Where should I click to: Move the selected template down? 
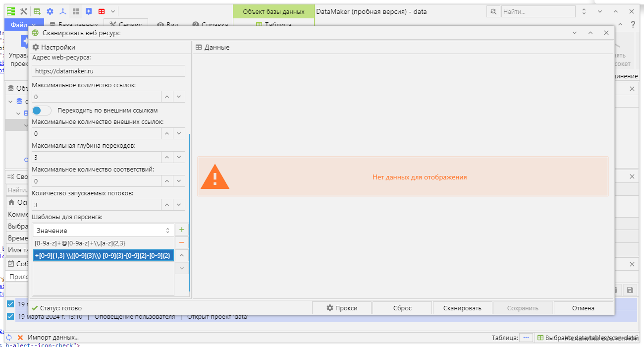coord(181,268)
